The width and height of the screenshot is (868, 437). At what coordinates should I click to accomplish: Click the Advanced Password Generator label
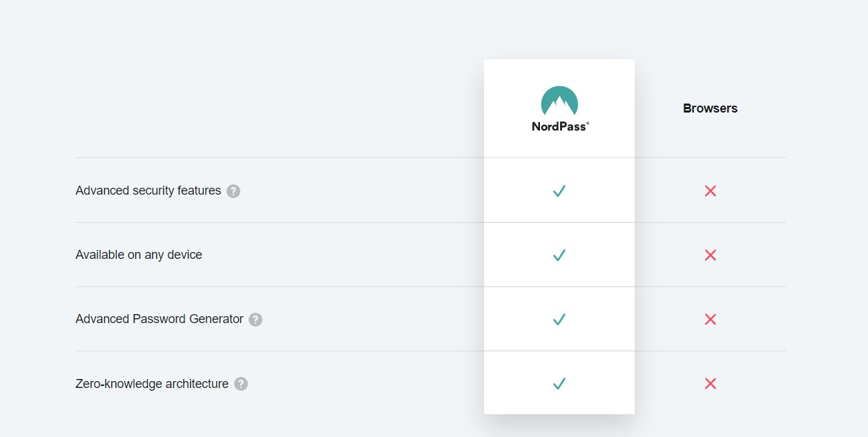pos(159,319)
